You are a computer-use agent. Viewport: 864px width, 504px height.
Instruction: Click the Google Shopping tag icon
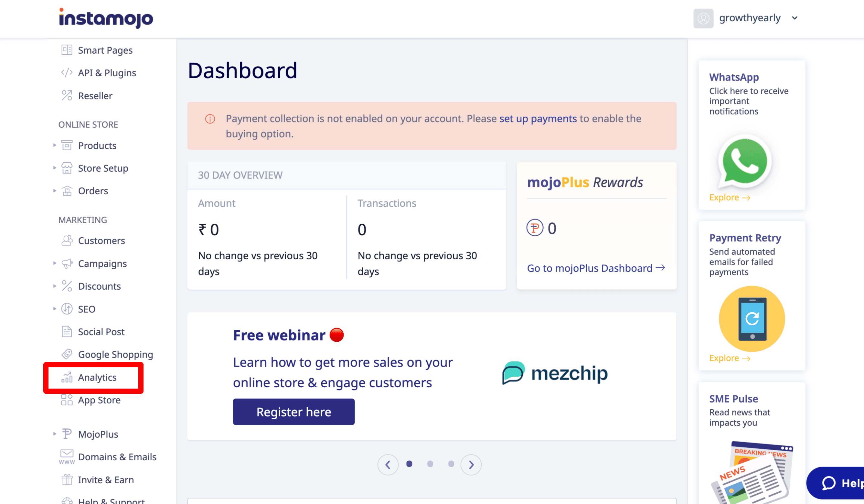[67, 354]
